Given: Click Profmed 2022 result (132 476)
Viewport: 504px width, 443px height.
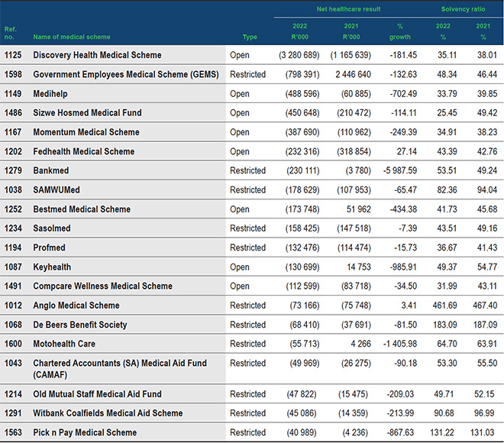Looking at the screenshot, I should 302,247.
